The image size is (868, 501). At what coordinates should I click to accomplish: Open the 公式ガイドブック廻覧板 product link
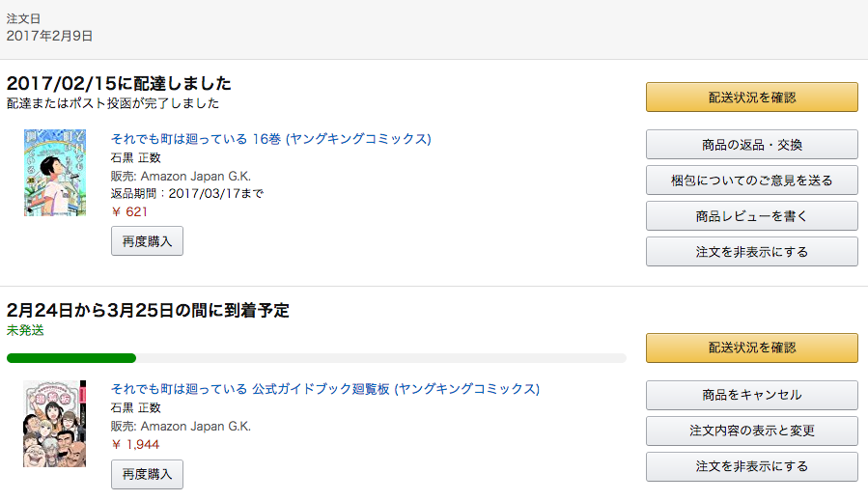[325, 389]
